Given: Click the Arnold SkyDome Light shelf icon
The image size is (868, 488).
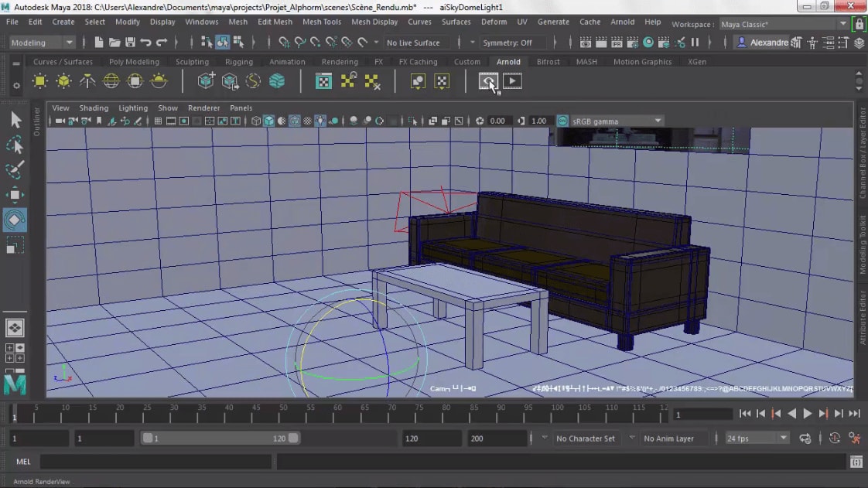Looking at the screenshot, I should [111, 80].
